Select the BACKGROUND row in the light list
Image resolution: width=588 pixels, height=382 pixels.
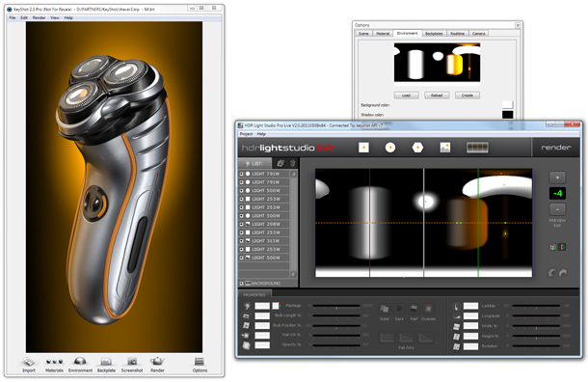click(268, 284)
